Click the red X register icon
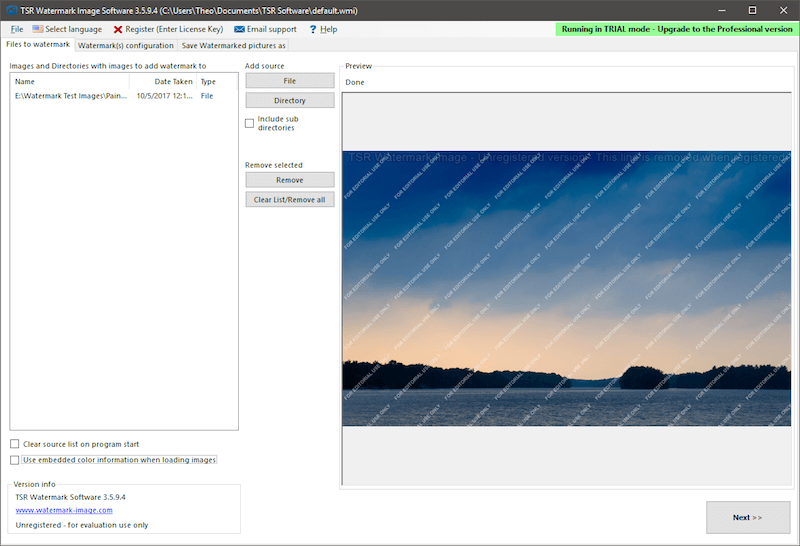 118,30
